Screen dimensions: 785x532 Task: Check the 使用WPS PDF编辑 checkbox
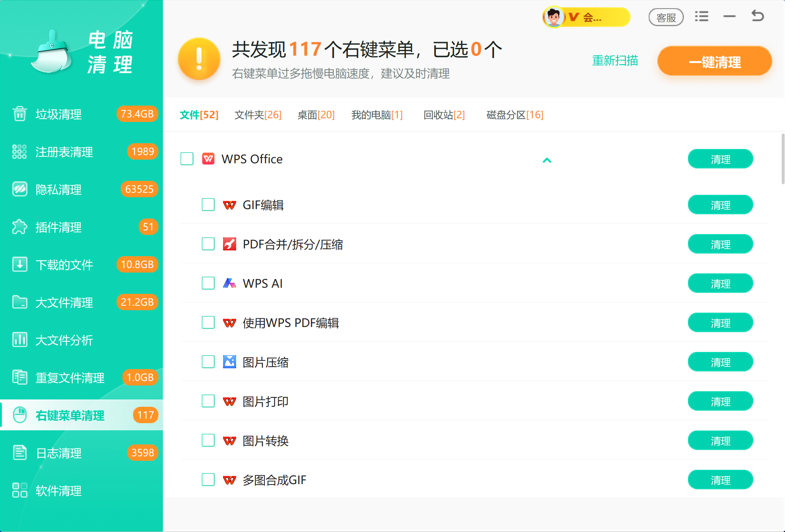[208, 322]
